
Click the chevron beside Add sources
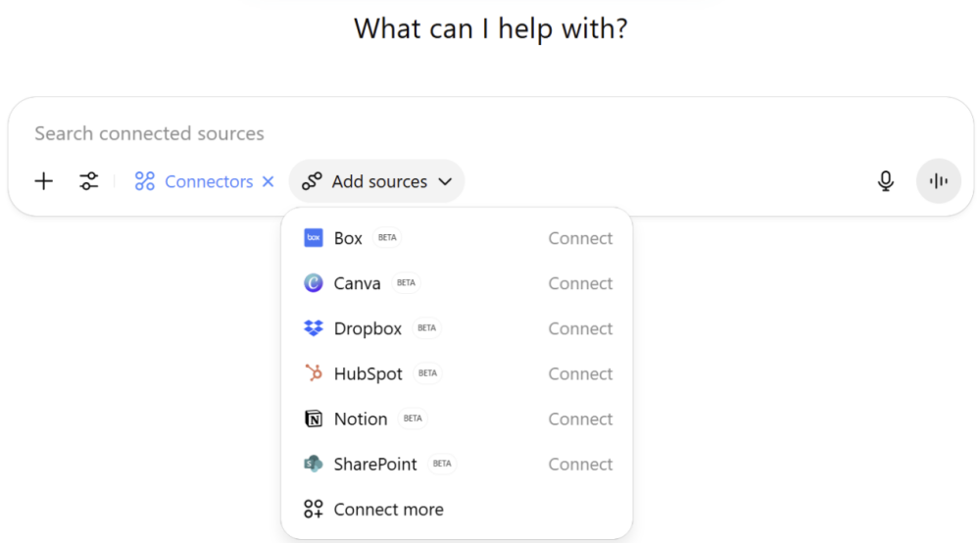click(445, 182)
